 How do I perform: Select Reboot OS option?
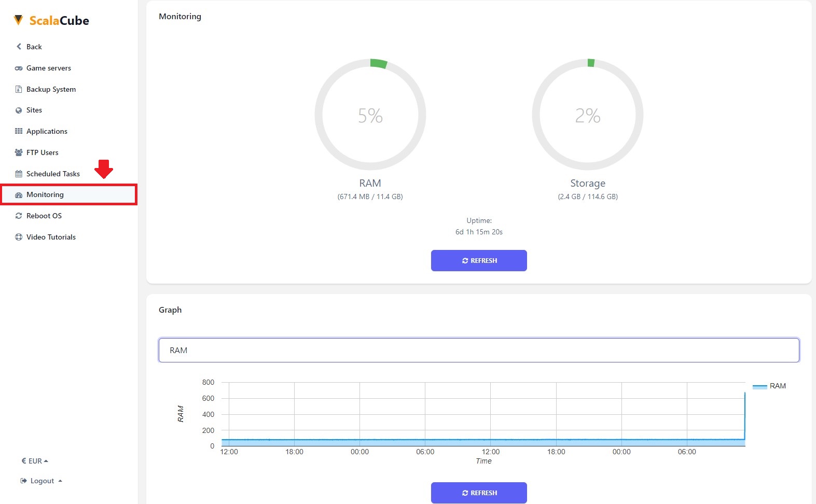tap(44, 216)
